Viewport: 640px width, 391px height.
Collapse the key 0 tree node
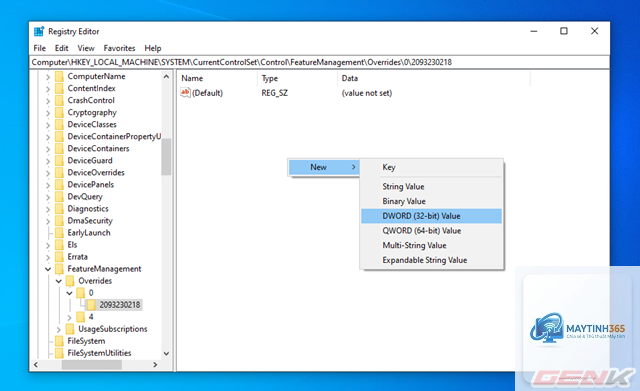(x=69, y=293)
